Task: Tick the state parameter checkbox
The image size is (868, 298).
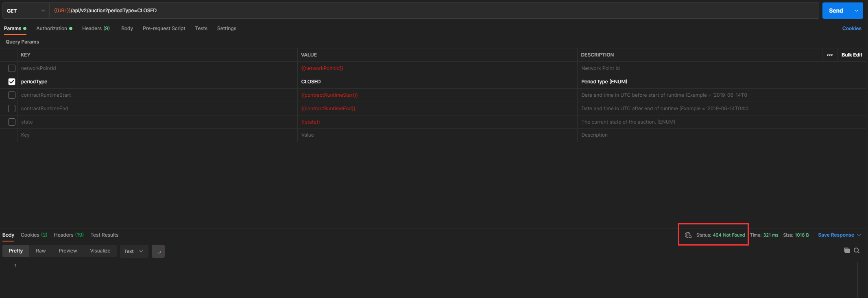Action: tap(12, 122)
